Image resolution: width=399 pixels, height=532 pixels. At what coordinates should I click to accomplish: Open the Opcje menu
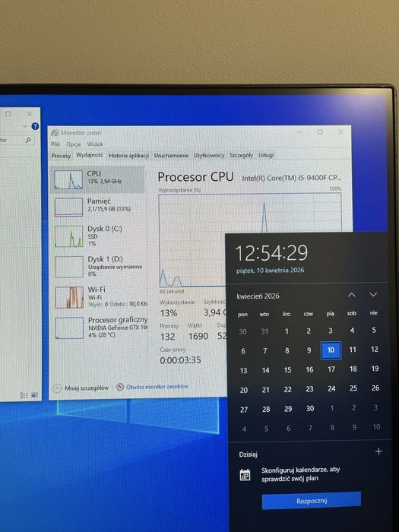click(x=73, y=144)
